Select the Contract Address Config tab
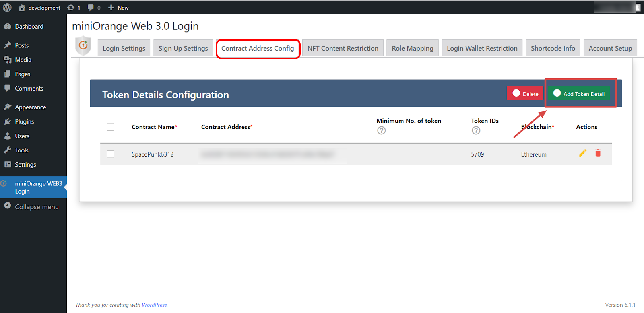This screenshot has height=313, width=644. pyautogui.click(x=258, y=48)
